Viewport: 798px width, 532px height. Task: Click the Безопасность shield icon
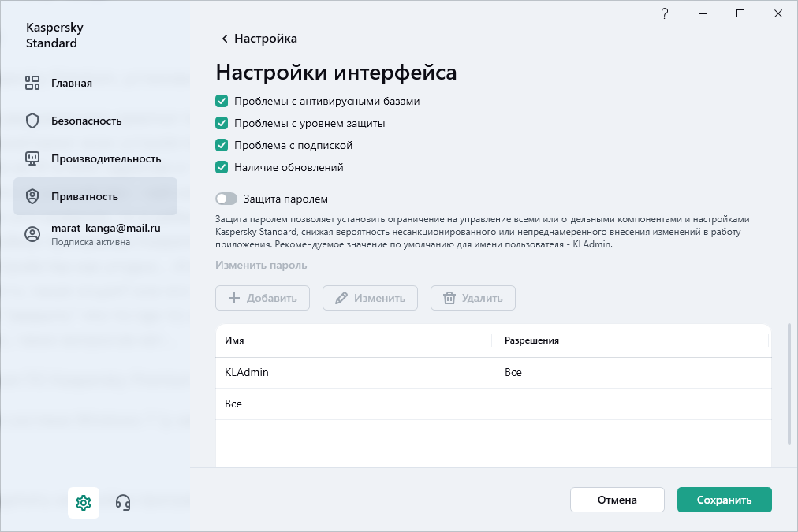coord(32,121)
